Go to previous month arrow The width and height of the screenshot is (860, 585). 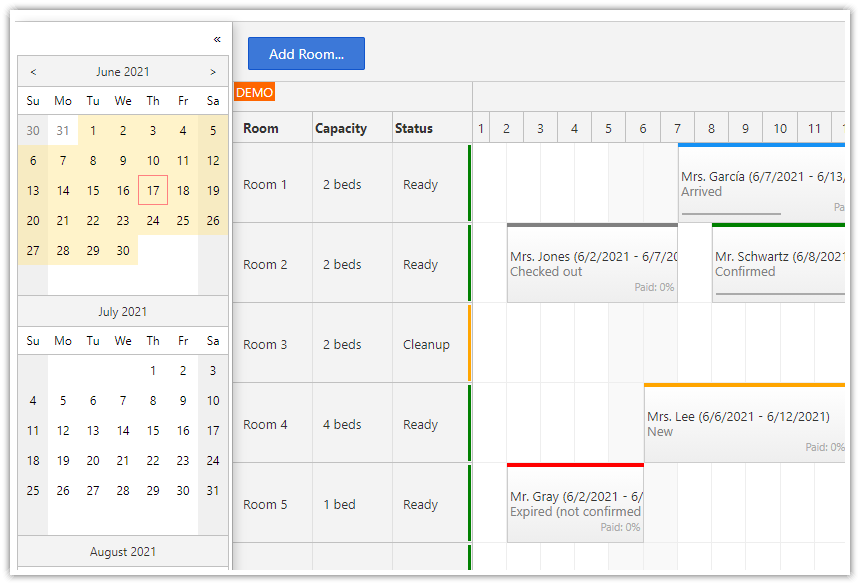33,72
